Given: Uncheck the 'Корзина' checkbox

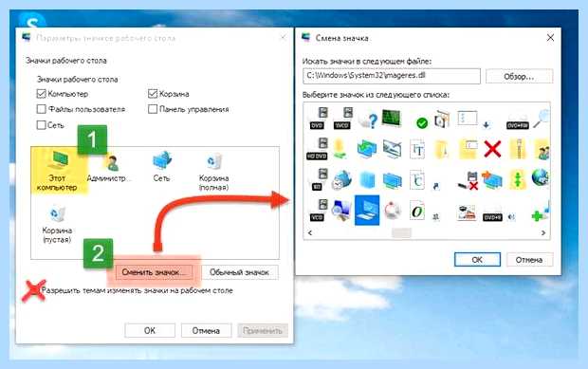Looking at the screenshot, I should tap(153, 94).
